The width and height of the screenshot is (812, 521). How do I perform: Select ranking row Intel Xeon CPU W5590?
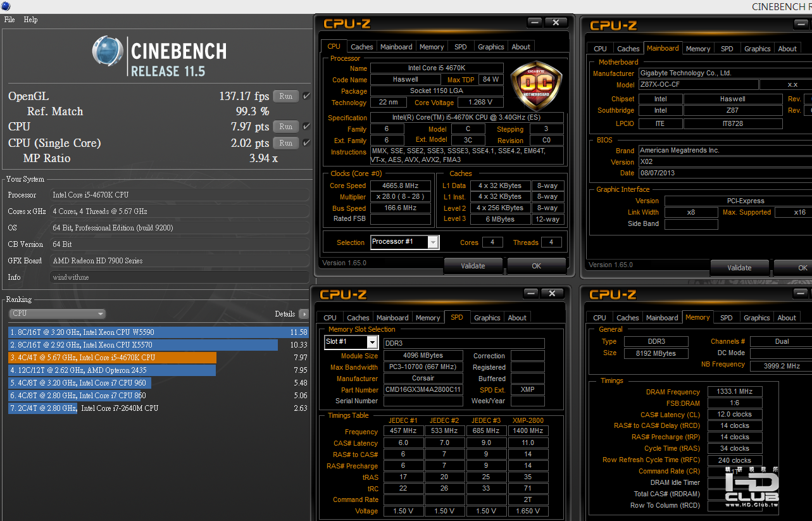159,332
